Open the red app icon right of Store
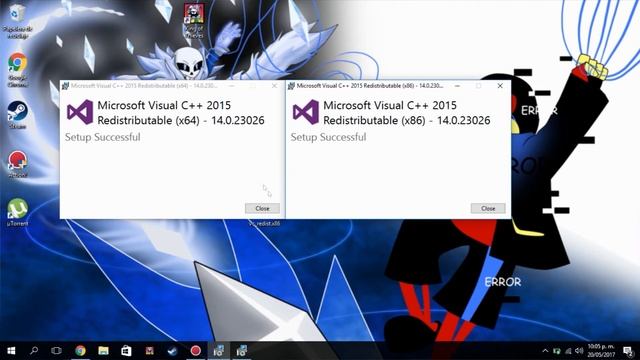The height and width of the screenshot is (360, 640). pos(149,351)
